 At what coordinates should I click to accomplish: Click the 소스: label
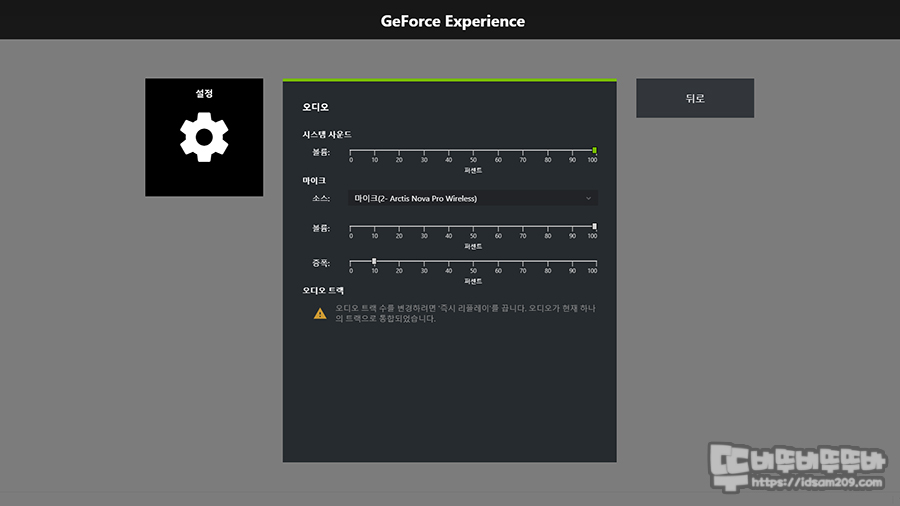321,198
